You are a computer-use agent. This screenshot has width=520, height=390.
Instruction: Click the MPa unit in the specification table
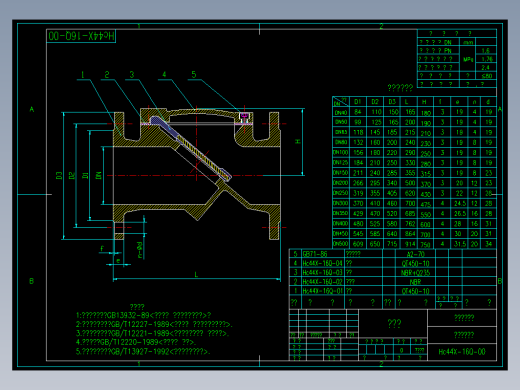coord(468,59)
